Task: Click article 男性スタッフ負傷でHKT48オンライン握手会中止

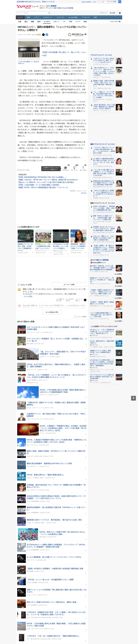Action: pyautogui.click(x=51, y=602)
